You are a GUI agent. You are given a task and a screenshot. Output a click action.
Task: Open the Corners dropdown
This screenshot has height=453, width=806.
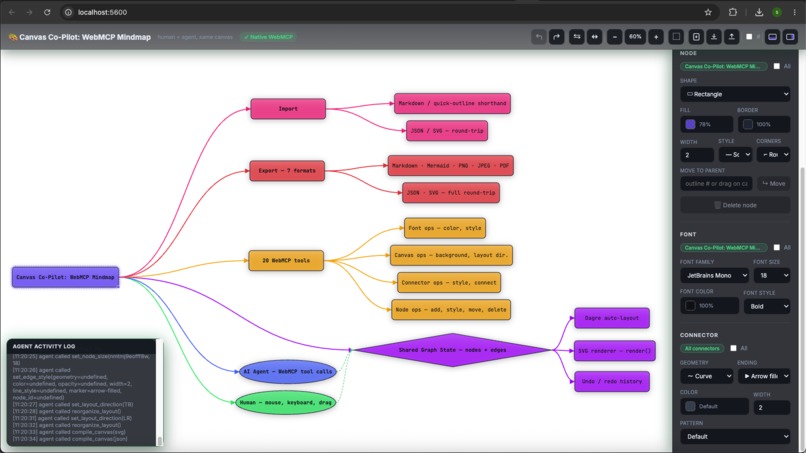[773, 155]
